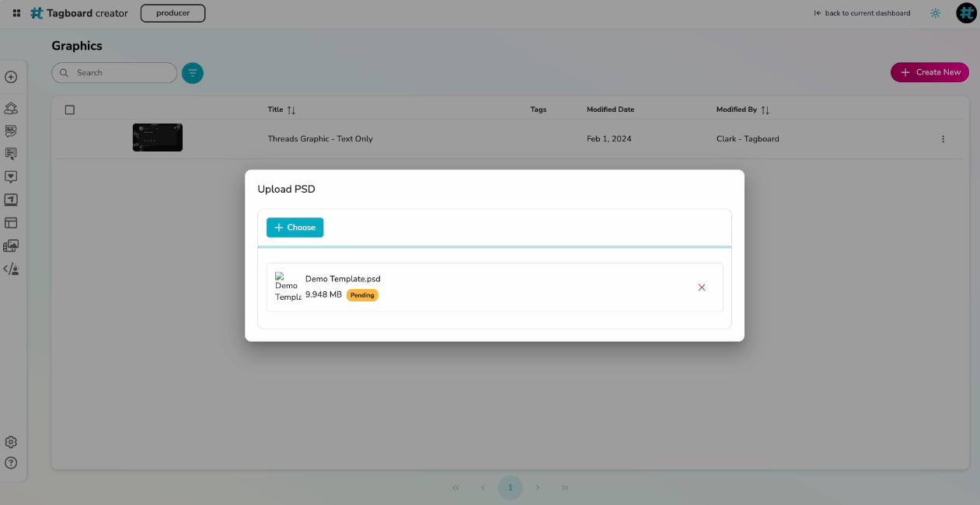The height and width of the screenshot is (505, 980).
Task: Open settings gear in sidebar
Action: pyautogui.click(x=11, y=442)
